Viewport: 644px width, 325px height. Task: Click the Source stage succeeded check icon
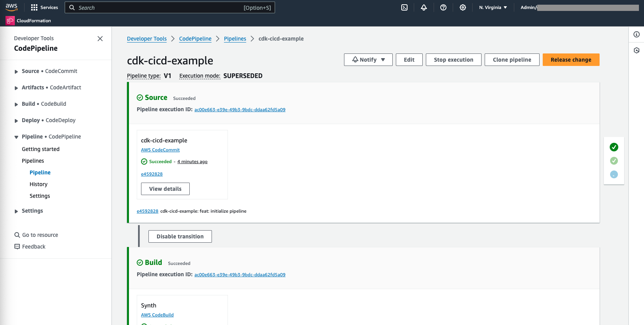click(140, 98)
